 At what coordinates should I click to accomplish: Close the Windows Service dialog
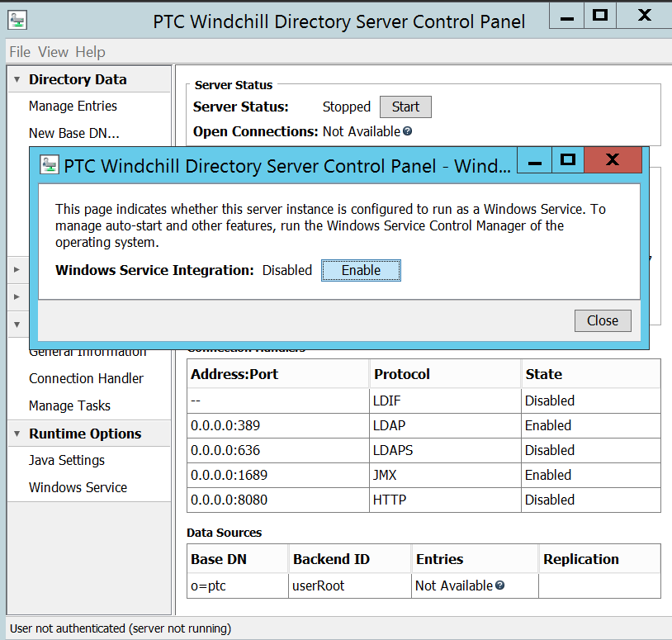pyautogui.click(x=602, y=320)
